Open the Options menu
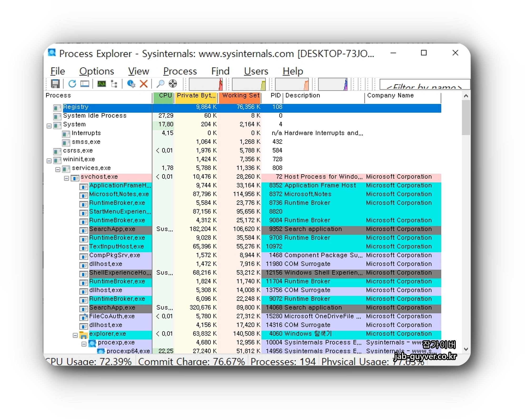Image resolution: width=525 pixels, height=420 pixels. [96, 71]
